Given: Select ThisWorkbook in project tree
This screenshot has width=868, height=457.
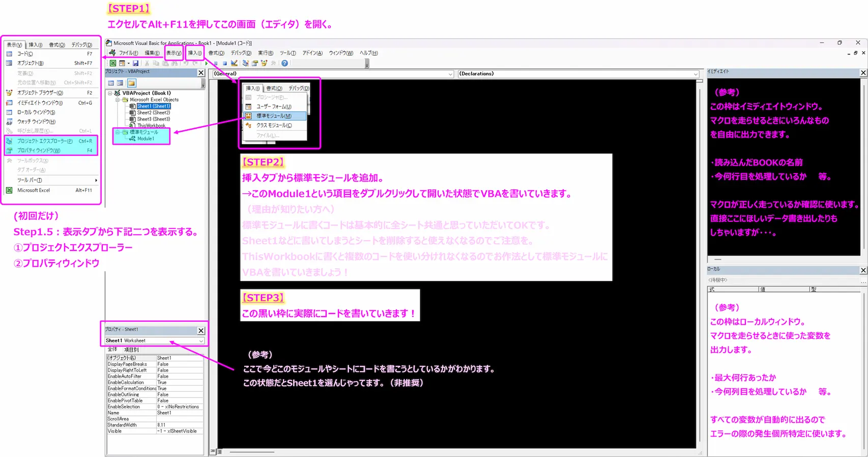Looking at the screenshot, I should (x=151, y=125).
